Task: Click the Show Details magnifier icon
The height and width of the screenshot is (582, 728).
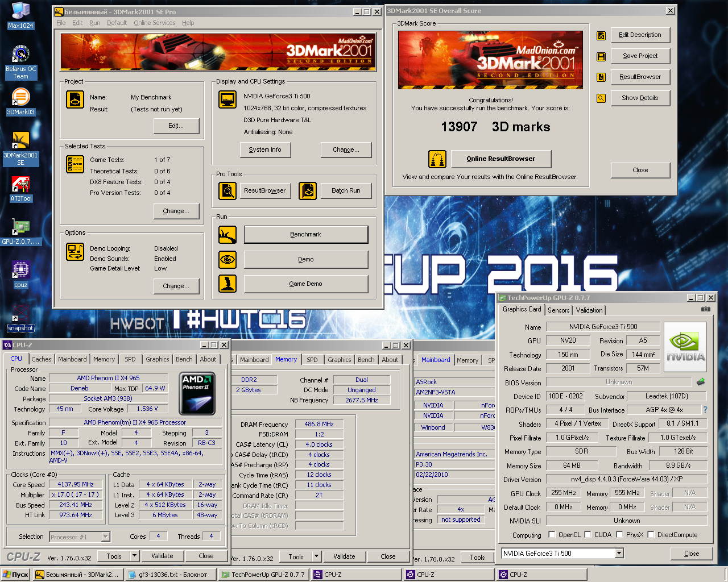Action: click(x=601, y=98)
